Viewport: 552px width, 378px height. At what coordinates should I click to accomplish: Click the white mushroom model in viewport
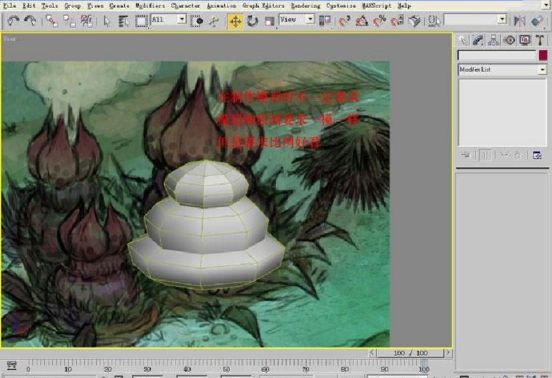[x=207, y=225]
